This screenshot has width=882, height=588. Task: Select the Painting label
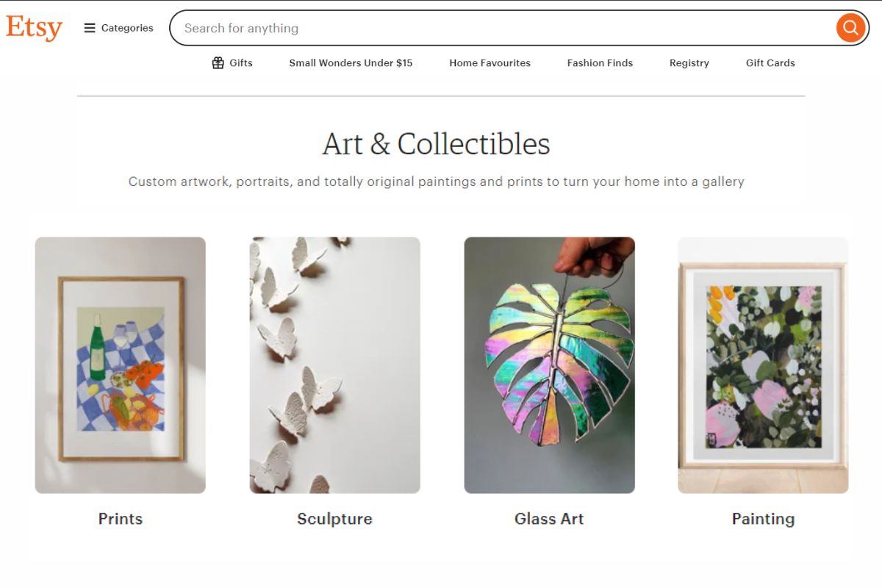(x=764, y=519)
